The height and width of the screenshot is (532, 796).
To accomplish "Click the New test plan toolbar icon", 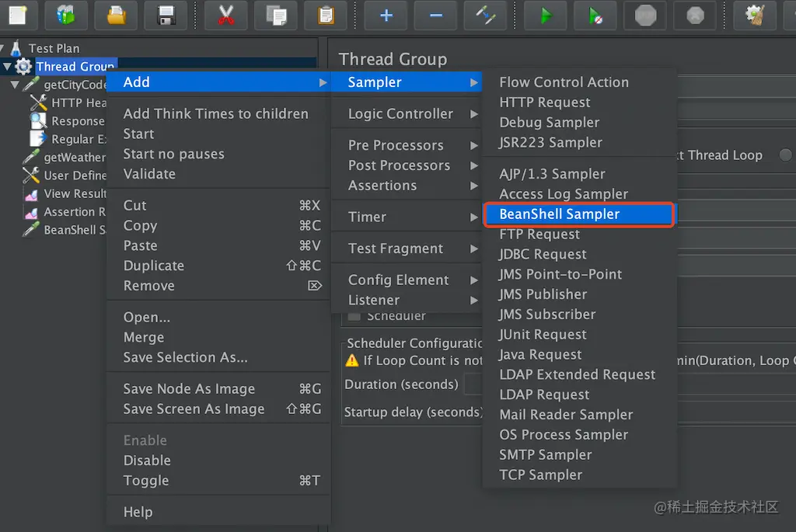I will pos(17,15).
